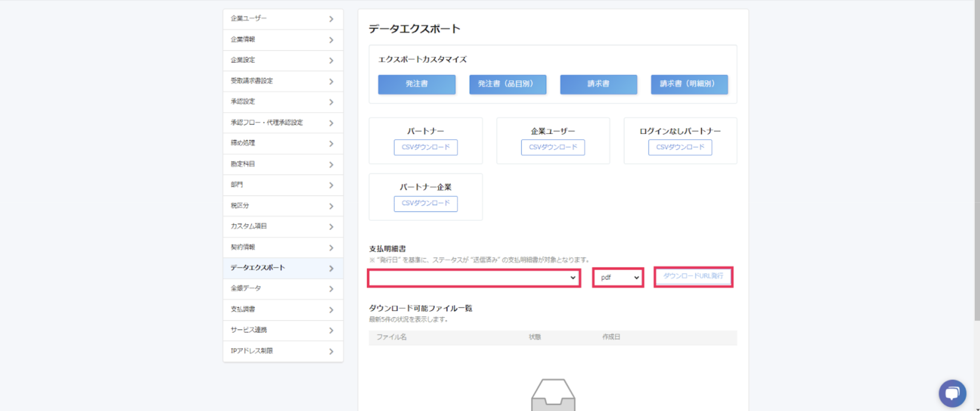Click the chevron on 企業ユーザー sidebar row
This screenshot has height=411, width=980.
331,19
